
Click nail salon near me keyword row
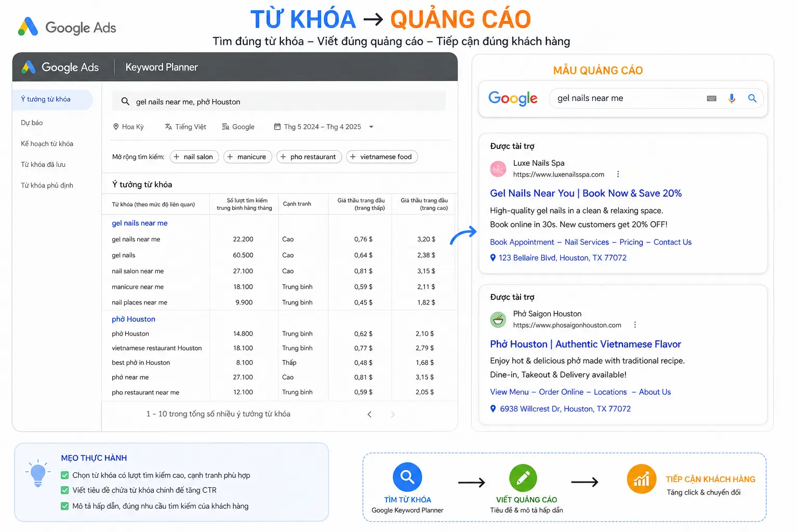click(280, 271)
